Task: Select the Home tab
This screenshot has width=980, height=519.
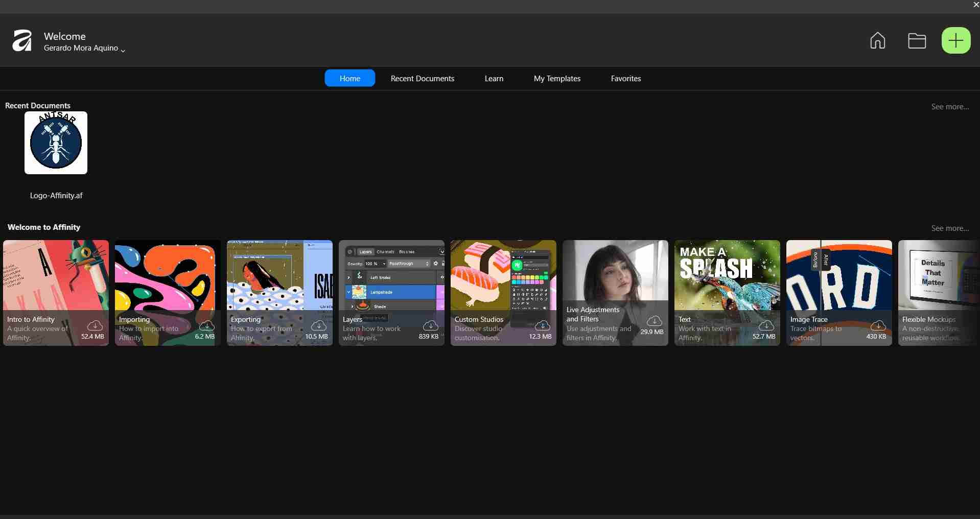Action: tap(350, 78)
